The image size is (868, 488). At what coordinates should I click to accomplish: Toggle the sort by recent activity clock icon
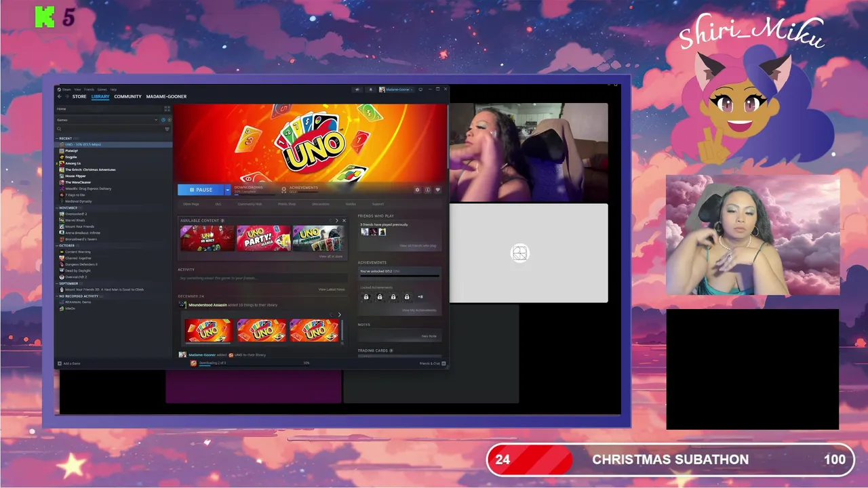pyautogui.click(x=163, y=120)
